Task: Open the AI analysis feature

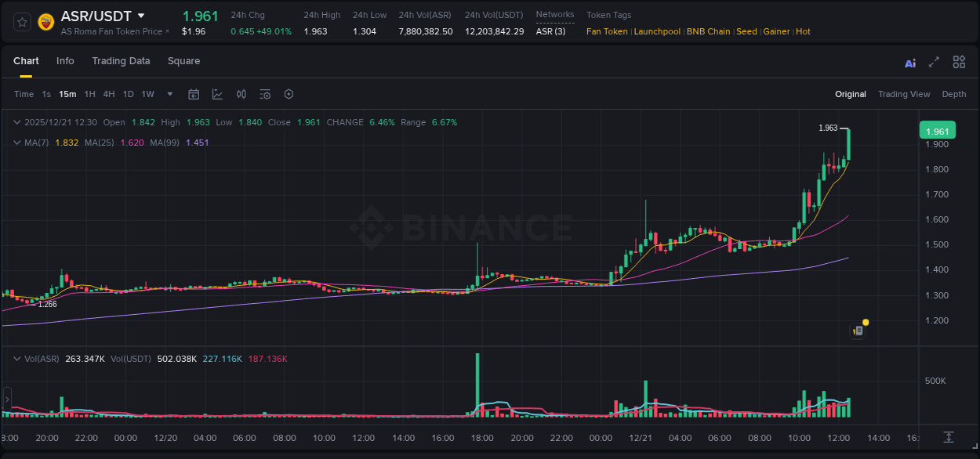Action: tap(910, 62)
